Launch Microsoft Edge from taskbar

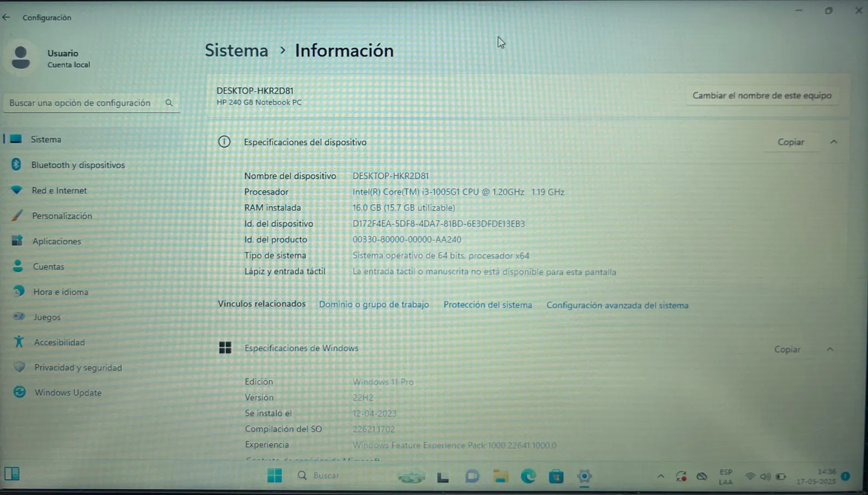pos(528,476)
